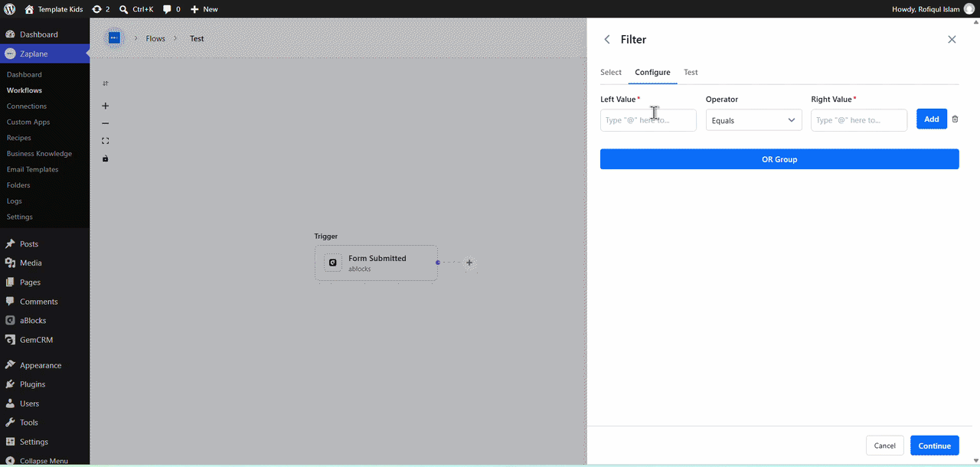Viewport: 980px width, 467px height.
Task: Select the Form Submitted trigger node
Action: [376, 263]
